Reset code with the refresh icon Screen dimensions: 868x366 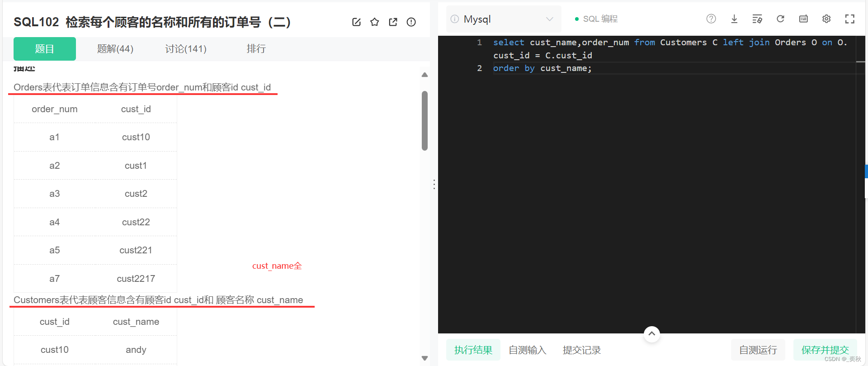pyautogui.click(x=780, y=19)
